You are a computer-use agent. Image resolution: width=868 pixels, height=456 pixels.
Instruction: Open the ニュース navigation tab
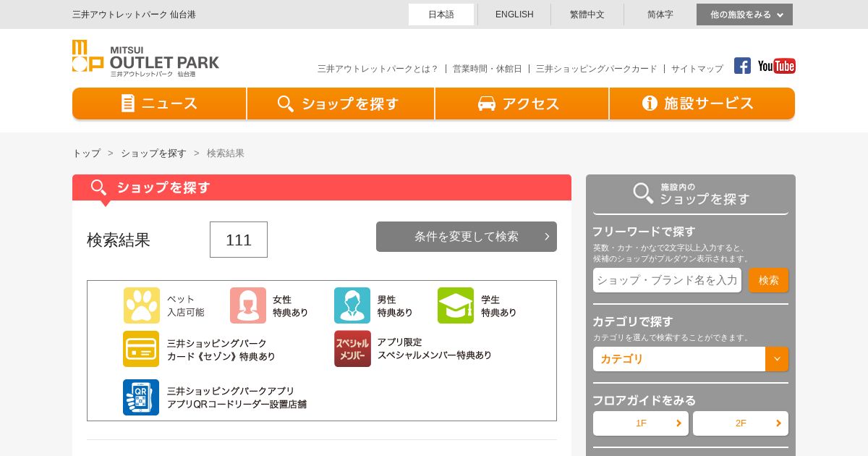tap(159, 104)
